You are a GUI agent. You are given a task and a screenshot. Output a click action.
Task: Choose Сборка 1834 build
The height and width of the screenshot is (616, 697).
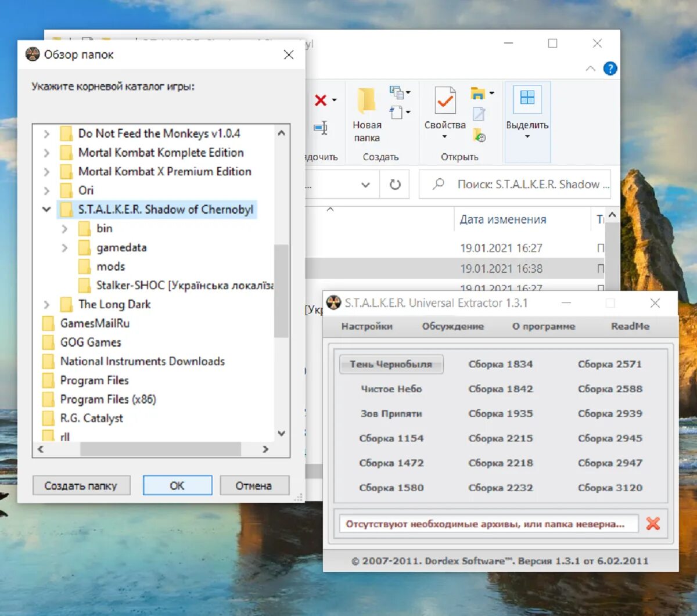(501, 364)
